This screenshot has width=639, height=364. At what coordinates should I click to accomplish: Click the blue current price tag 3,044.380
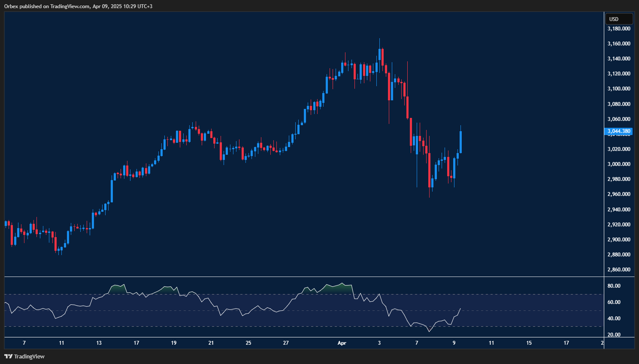click(x=619, y=131)
